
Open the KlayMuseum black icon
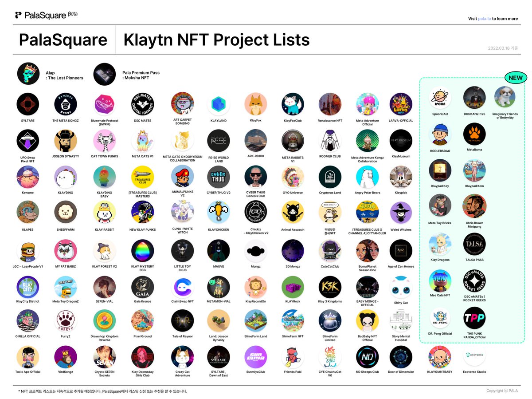pos(401,141)
